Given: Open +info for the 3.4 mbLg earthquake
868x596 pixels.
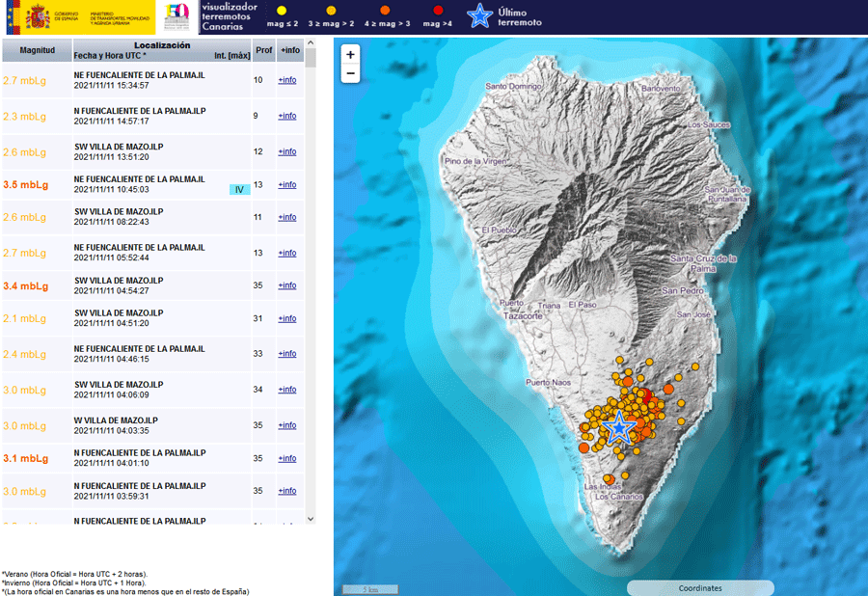Looking at the screenshot, I should coord(286,285).
